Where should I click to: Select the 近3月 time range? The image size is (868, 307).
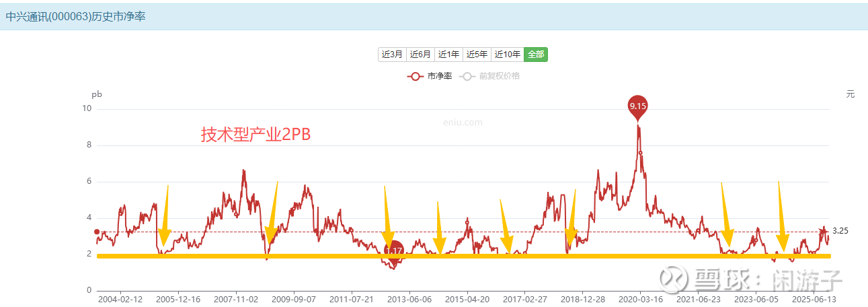(392, 55)
